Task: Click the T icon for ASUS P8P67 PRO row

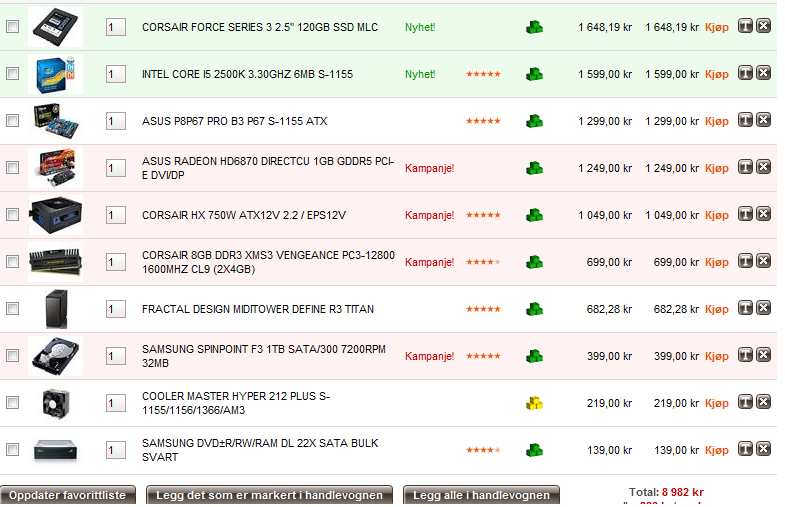Action: 745,120
